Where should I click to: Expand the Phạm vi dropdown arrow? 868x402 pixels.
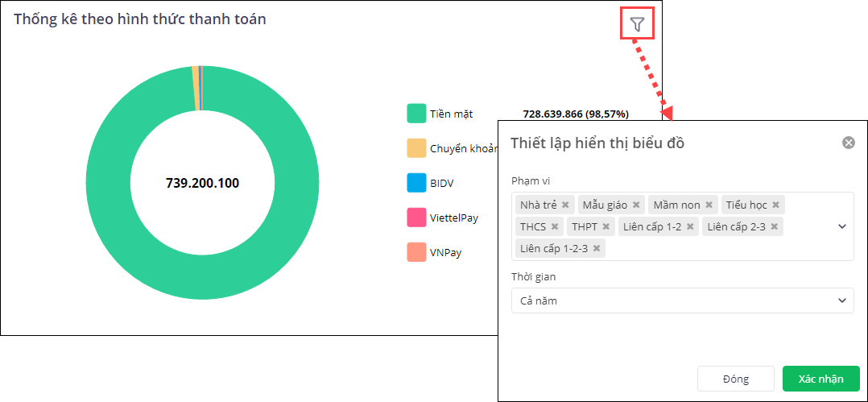point(842,226)
